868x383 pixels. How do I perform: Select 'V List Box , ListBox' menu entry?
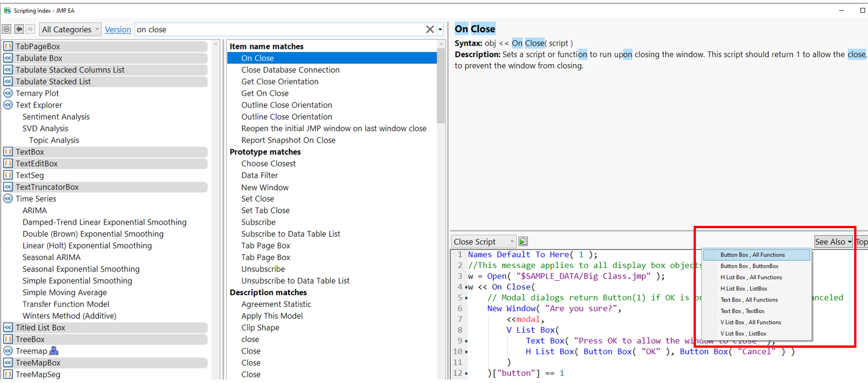744,333
